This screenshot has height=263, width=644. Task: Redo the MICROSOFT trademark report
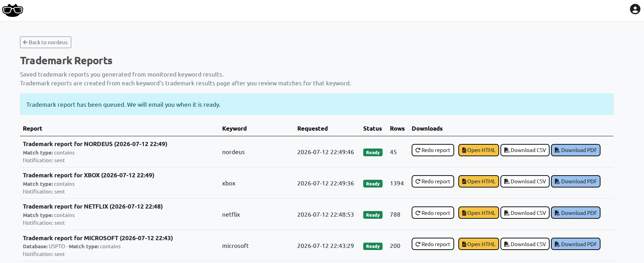pos(433,244)
